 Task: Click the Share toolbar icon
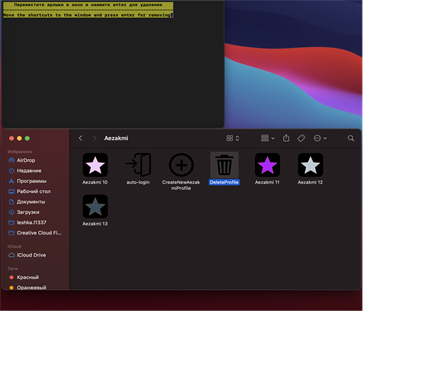(286, 138)
